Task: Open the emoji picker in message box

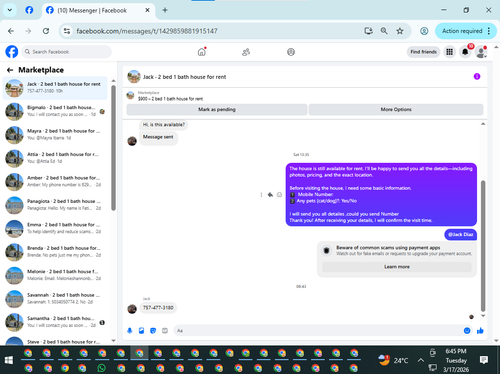Action: pyautogui.click(x=467, y=331)
